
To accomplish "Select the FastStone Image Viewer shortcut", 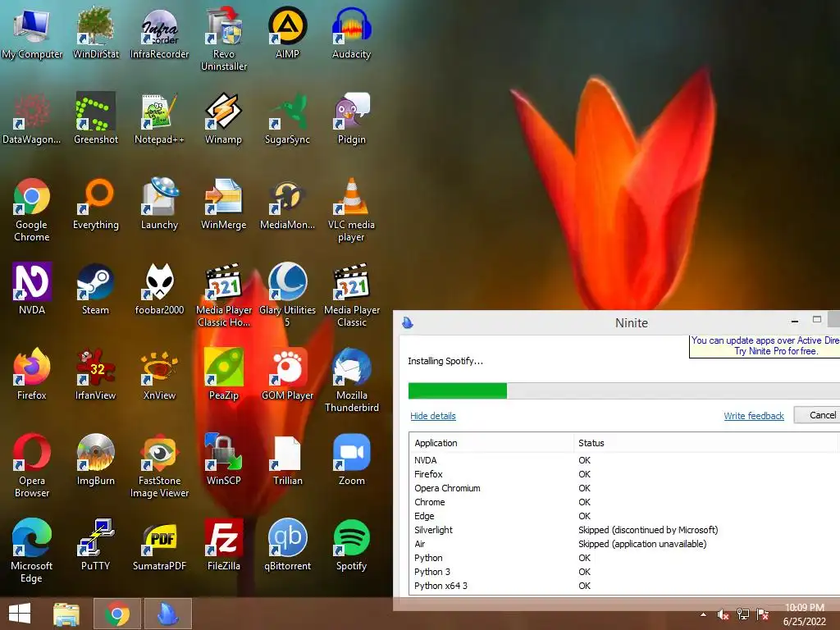I will pos(159,465).
